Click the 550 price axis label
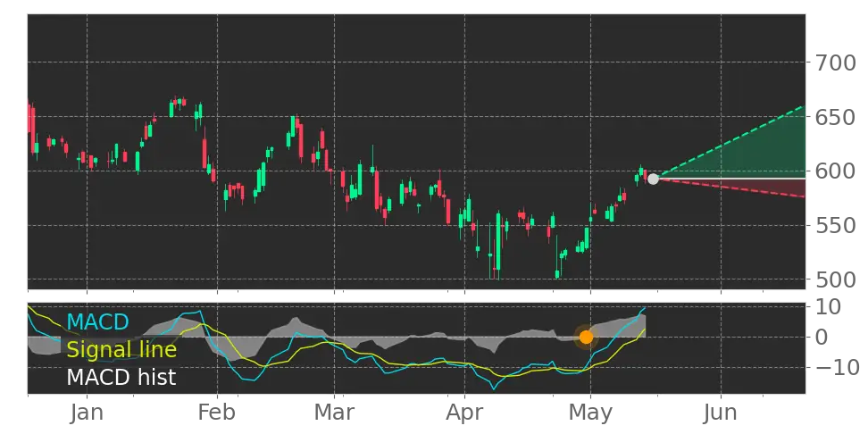The width and height of the screenshot is (868, 434). (x=836, y=226)
